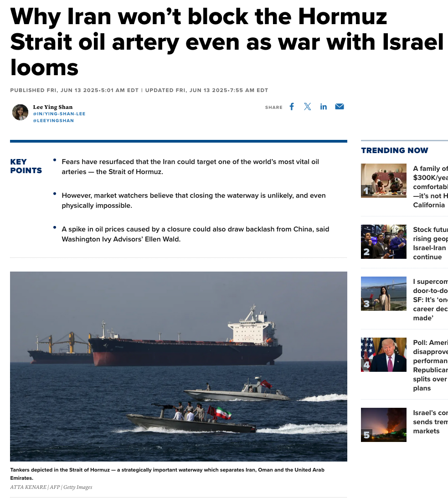This screenshot has height=498, width=448.
Task: Share article on Facebook icon
Action: click(x=292, y=107)
